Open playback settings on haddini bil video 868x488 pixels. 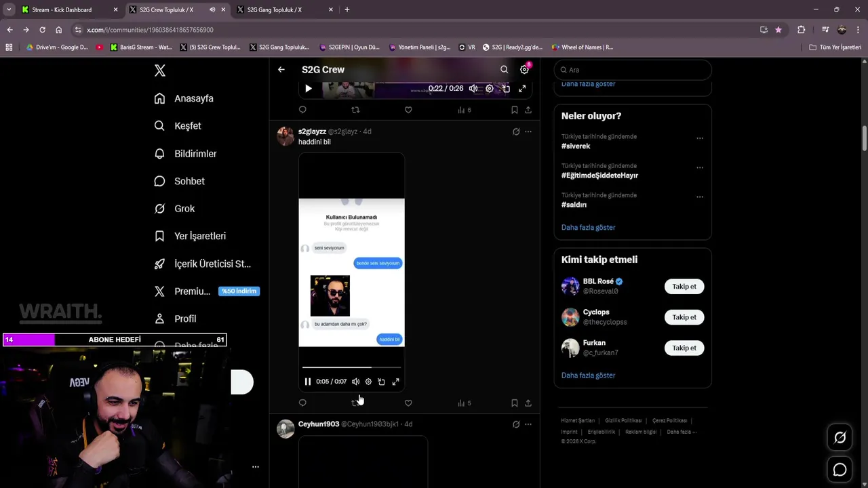(368, 382)
